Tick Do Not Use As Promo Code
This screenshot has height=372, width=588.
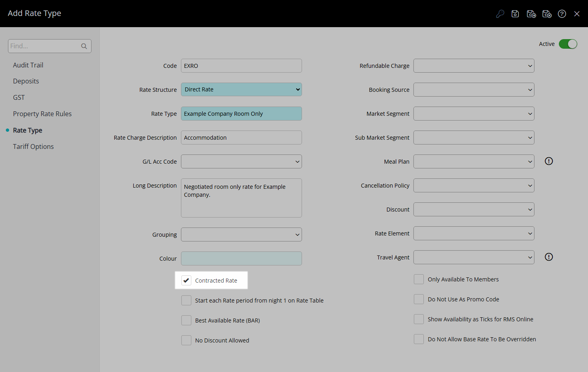[419, 299]
